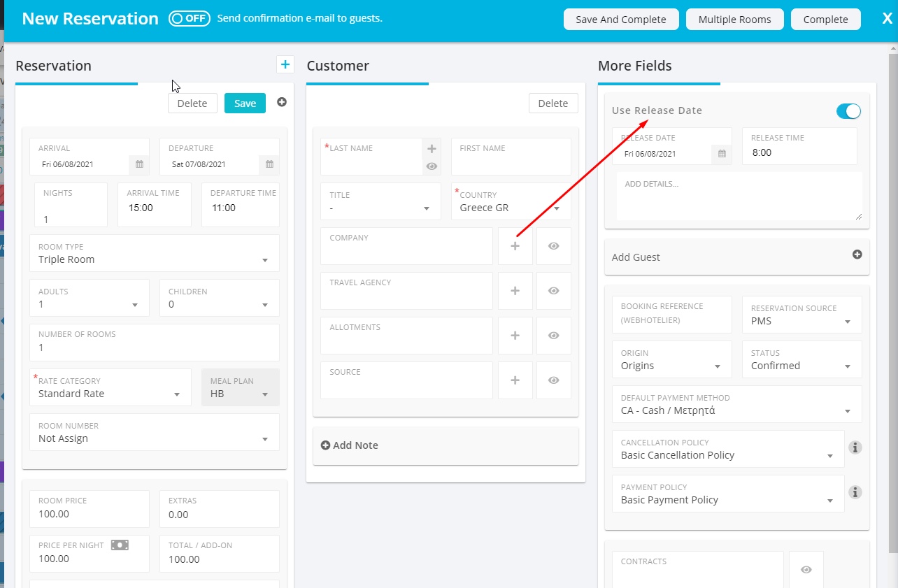
Task: Click Departure Time field
Action: click(241, 205)
